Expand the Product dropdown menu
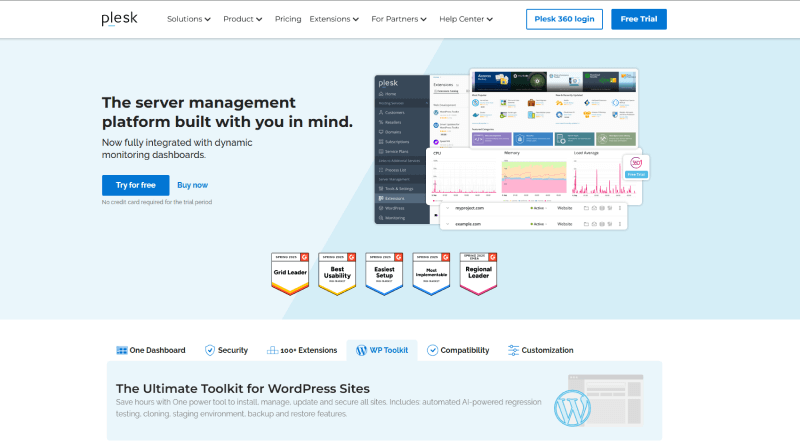Screen dimensions: 800x445 242,19
